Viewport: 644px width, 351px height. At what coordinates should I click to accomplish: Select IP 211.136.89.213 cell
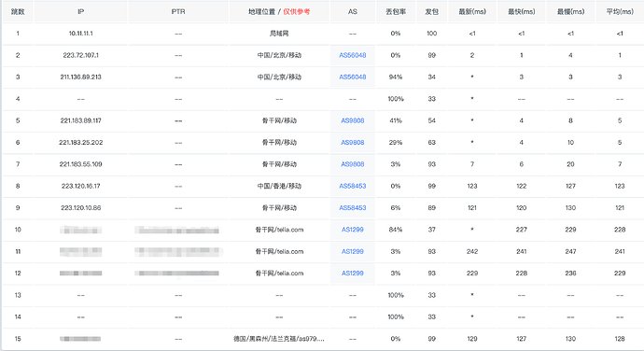(80, 77)
